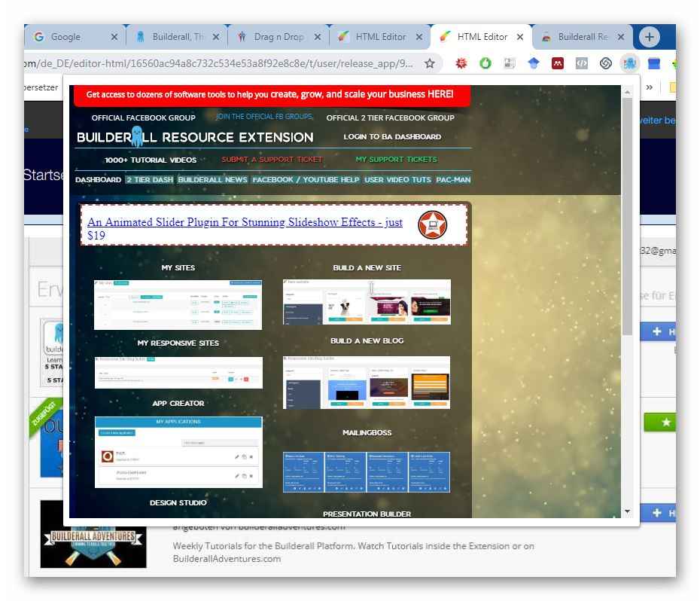
Task: Open the 2 TIER DASH section
Action: point(149,180)
